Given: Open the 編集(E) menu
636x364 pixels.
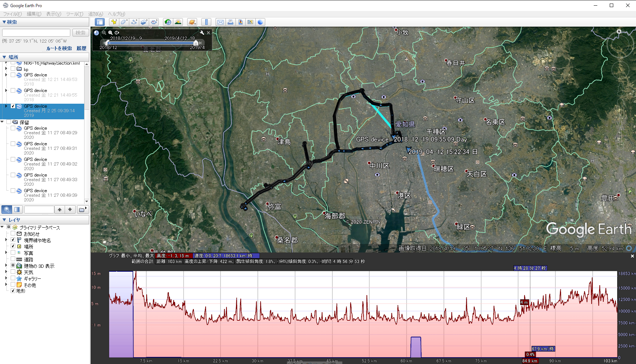Looking at the screenshot, I should [x=34, y=14].
